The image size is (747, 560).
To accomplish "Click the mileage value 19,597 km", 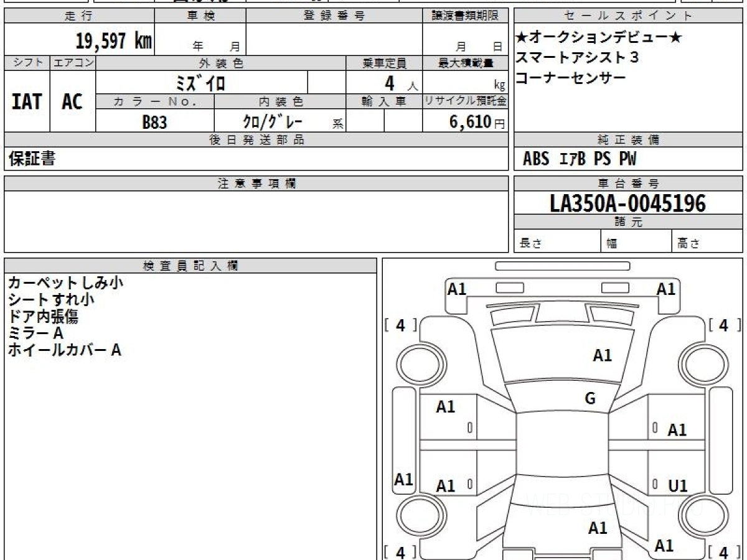I will tap(114, 41).
